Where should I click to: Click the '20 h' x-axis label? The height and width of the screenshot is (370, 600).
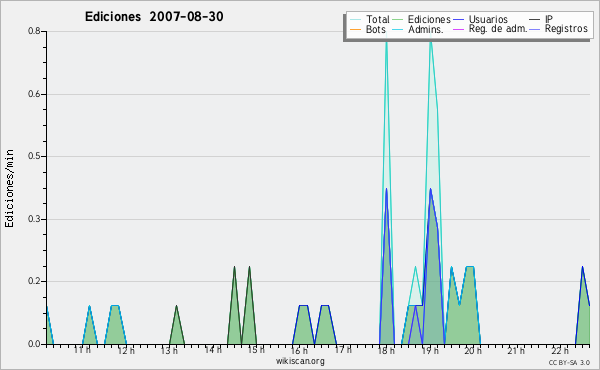[473, 350]
